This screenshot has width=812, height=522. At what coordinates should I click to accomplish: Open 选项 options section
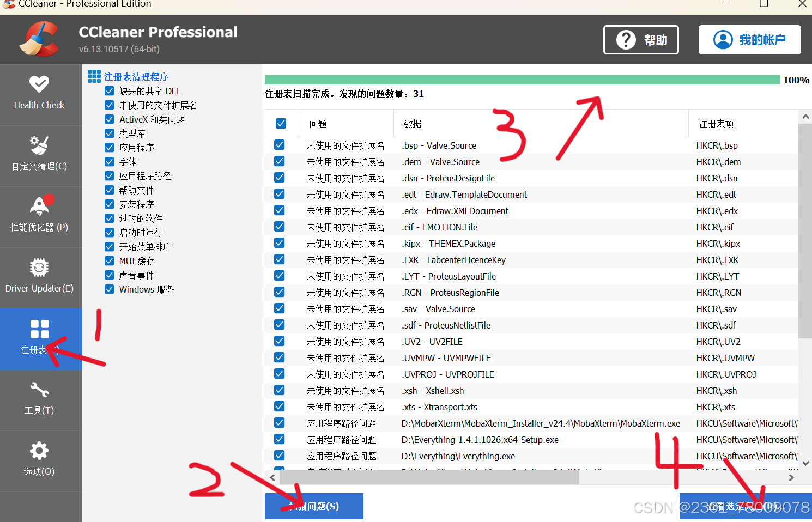click(x=41, y=461)
